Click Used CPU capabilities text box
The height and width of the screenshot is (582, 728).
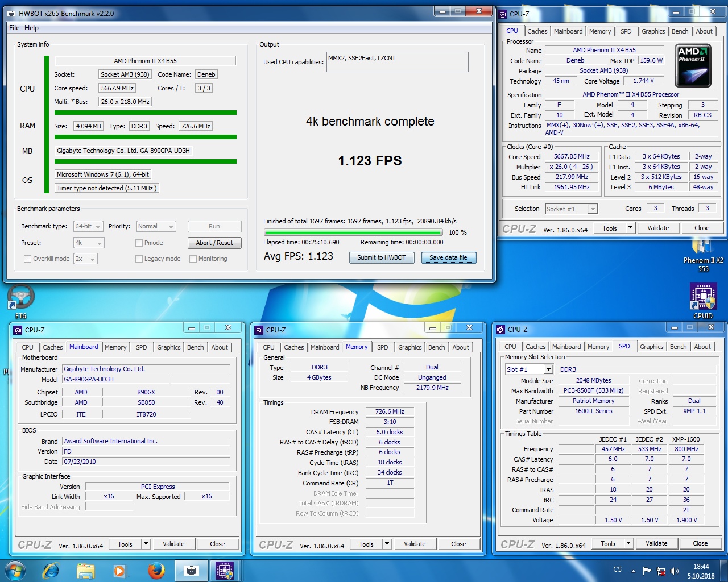(398, 62)
